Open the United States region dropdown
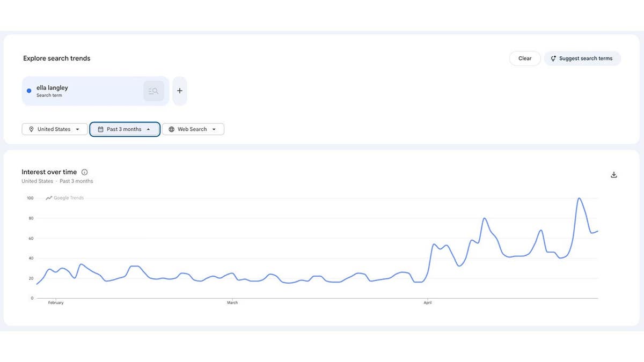Viewport: 644px width, 362px height. tap(54, 129)
